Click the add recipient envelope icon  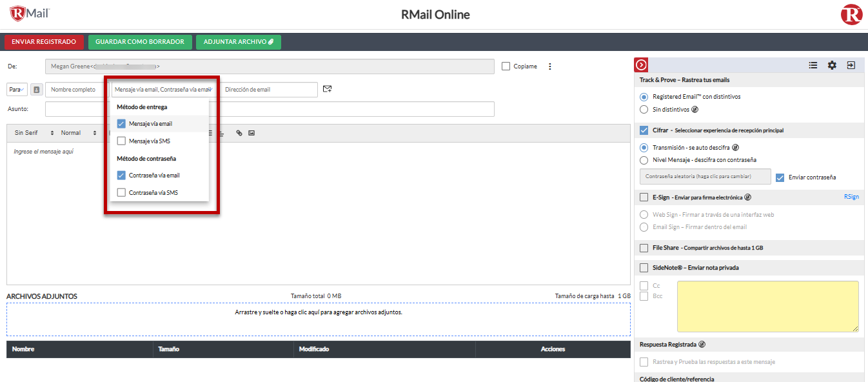(327, 89)
